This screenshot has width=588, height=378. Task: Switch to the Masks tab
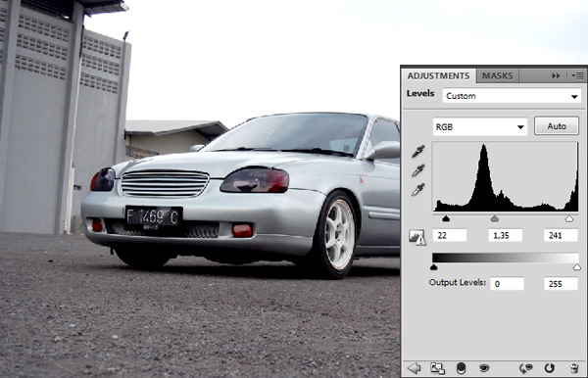497,75
